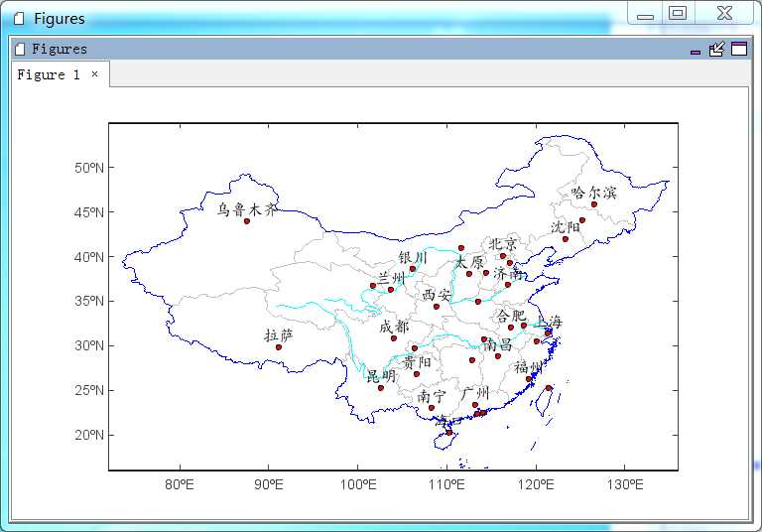Click the 20°N latitude axis label

[89, 435]
